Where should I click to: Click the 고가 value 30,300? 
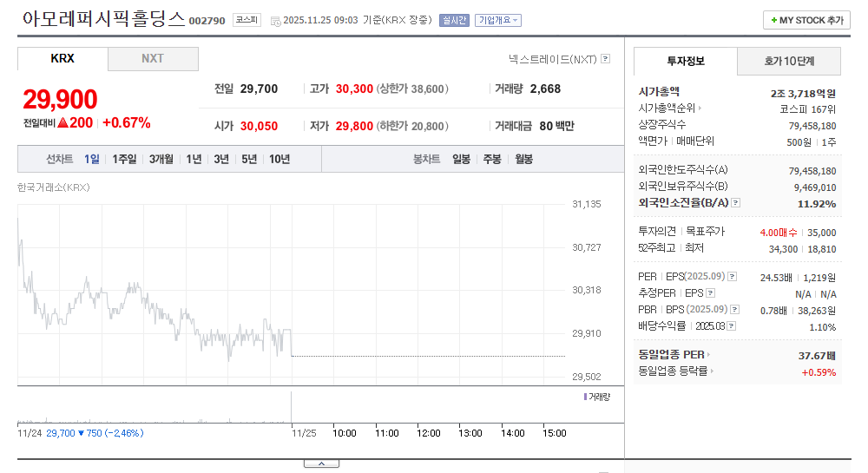(354, 89)
